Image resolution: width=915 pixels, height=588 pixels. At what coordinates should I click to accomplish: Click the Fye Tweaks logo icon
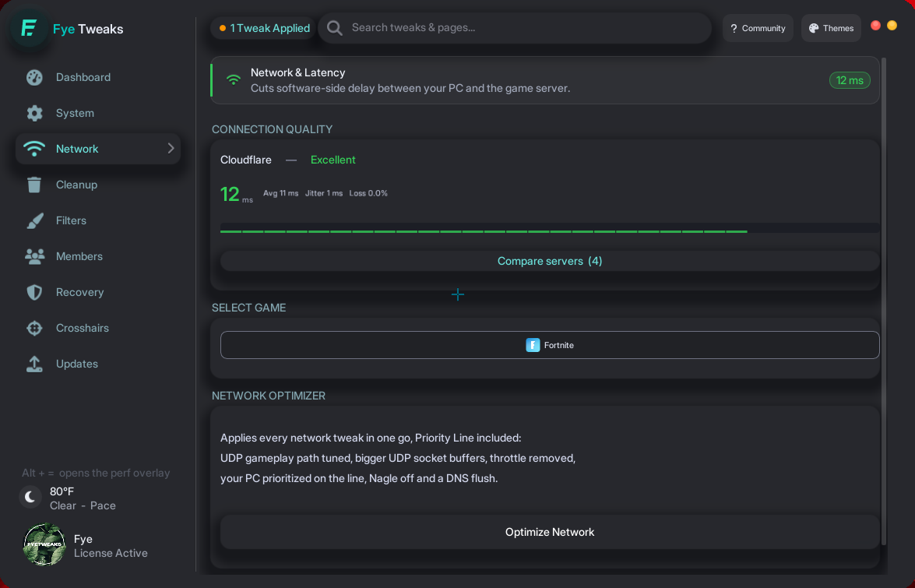pos(29,28)
